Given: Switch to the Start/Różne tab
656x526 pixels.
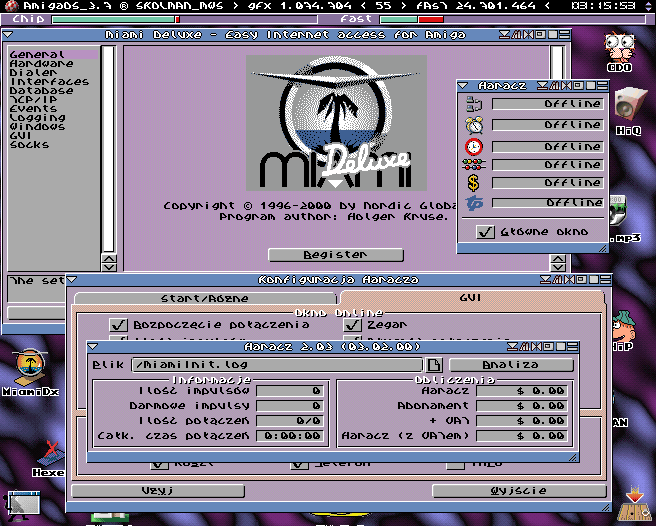Looking at the screenshot, I should click(205, 298).
